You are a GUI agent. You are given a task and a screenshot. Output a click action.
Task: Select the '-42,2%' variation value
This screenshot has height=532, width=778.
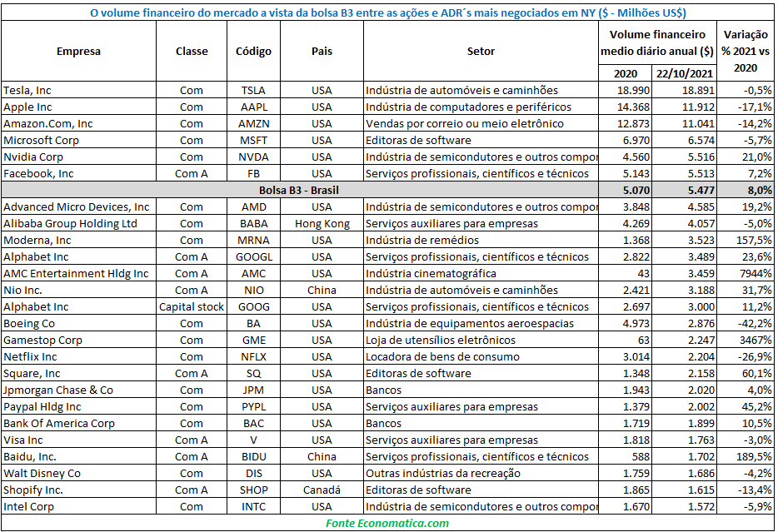coord(756,324)
